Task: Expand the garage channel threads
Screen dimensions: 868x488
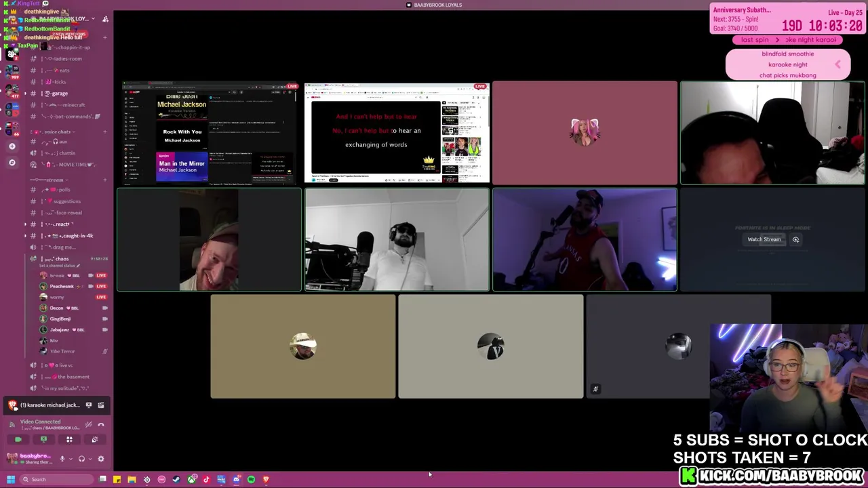Action: tap(26, 93)
